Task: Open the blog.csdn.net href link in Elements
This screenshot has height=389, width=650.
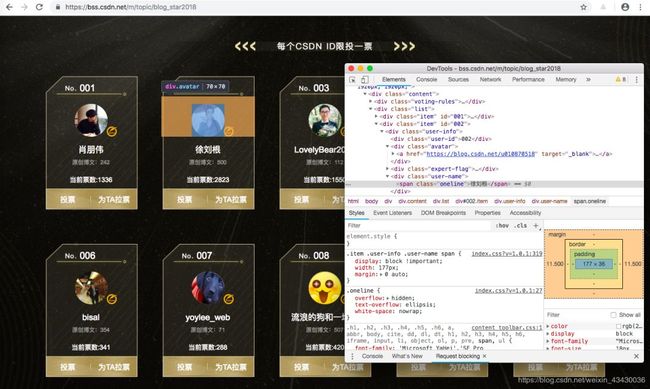Action: point(481,154)
